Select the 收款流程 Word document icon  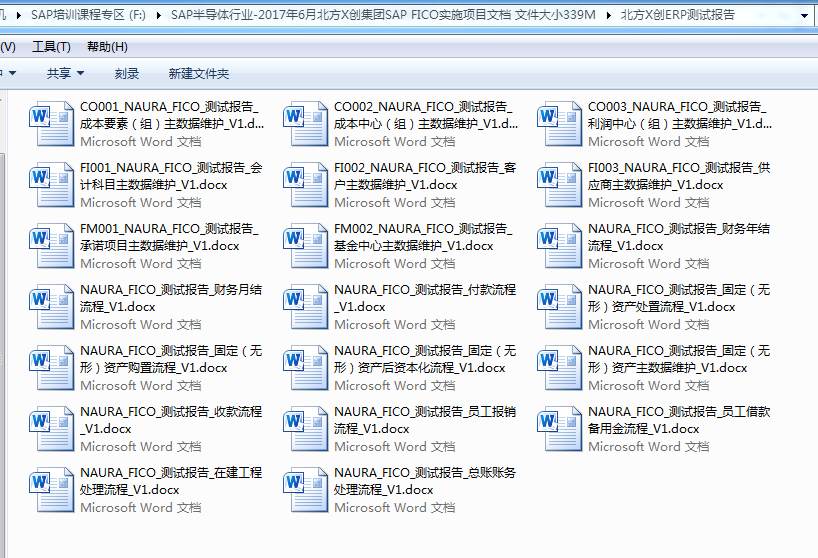(x=51, y=429)
